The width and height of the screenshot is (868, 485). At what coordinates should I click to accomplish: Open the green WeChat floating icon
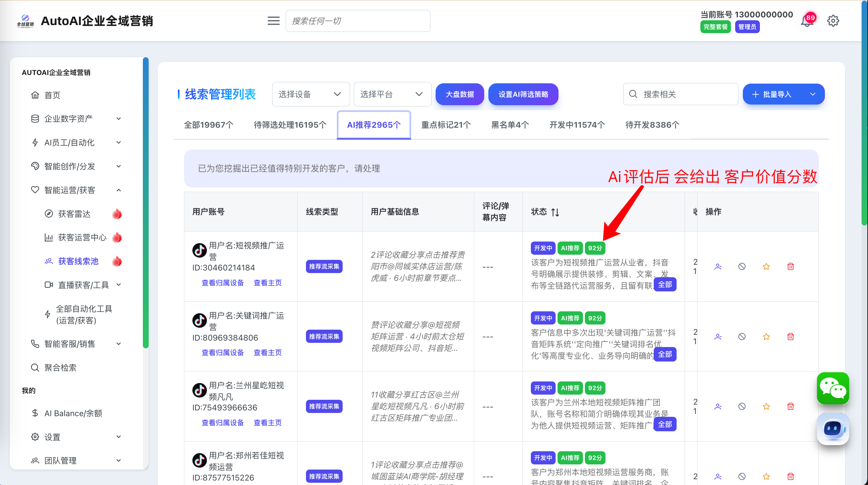(833, 388)
